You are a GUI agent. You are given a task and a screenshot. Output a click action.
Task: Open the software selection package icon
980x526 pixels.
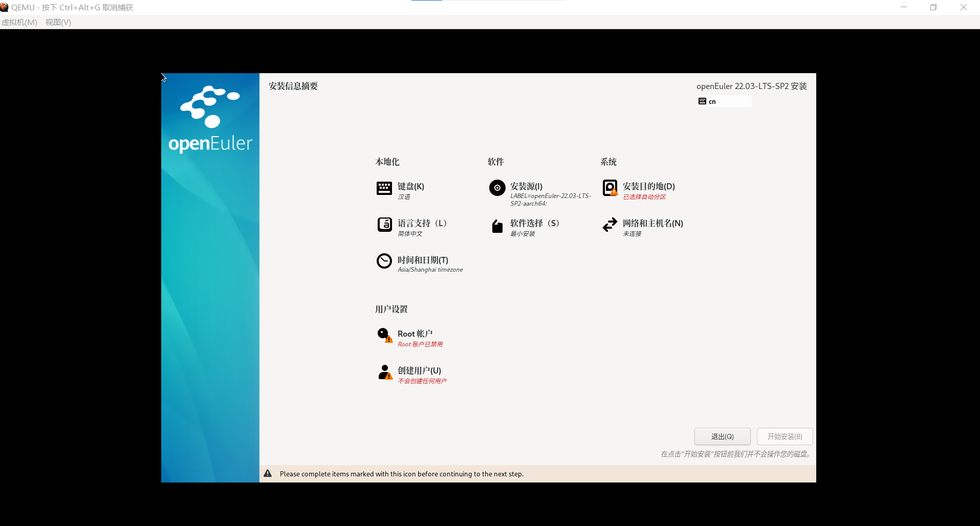[497, 226]
